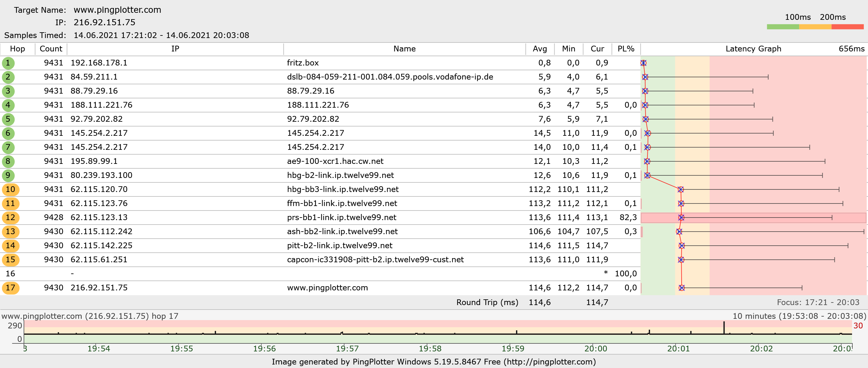Viewport: 868px width, 368px height.
Task: Click latency marker for hop 10 in graph
Action: [681, 189]
